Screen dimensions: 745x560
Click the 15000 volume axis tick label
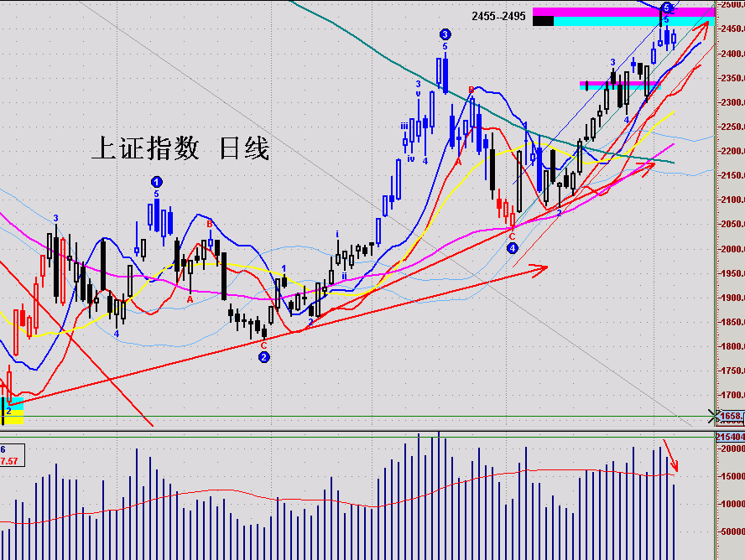click(x=730, y=476)
